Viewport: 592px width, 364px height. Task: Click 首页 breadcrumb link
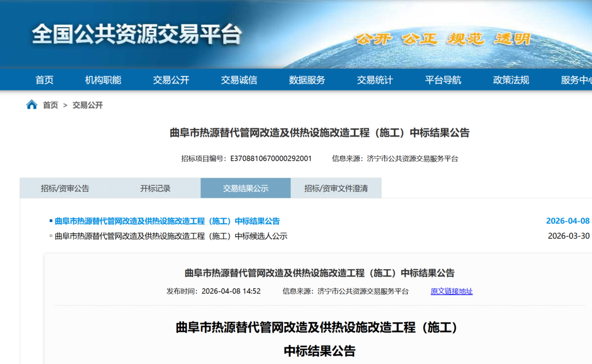50,105
